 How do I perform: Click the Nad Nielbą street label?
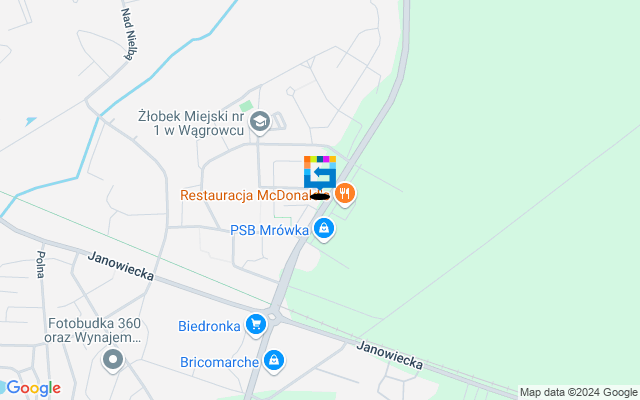point(130,34)
